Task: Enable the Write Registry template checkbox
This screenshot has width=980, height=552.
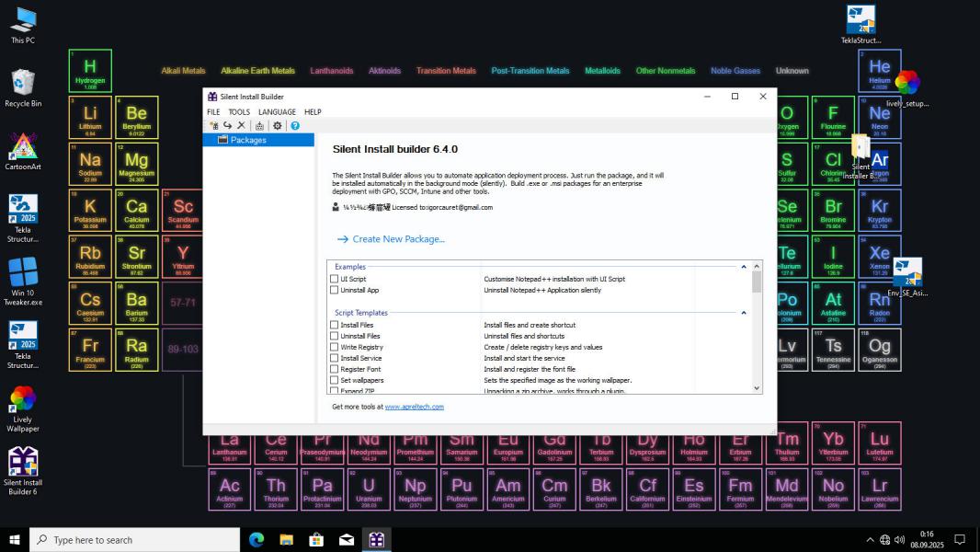Action: [x=335, y=347]
